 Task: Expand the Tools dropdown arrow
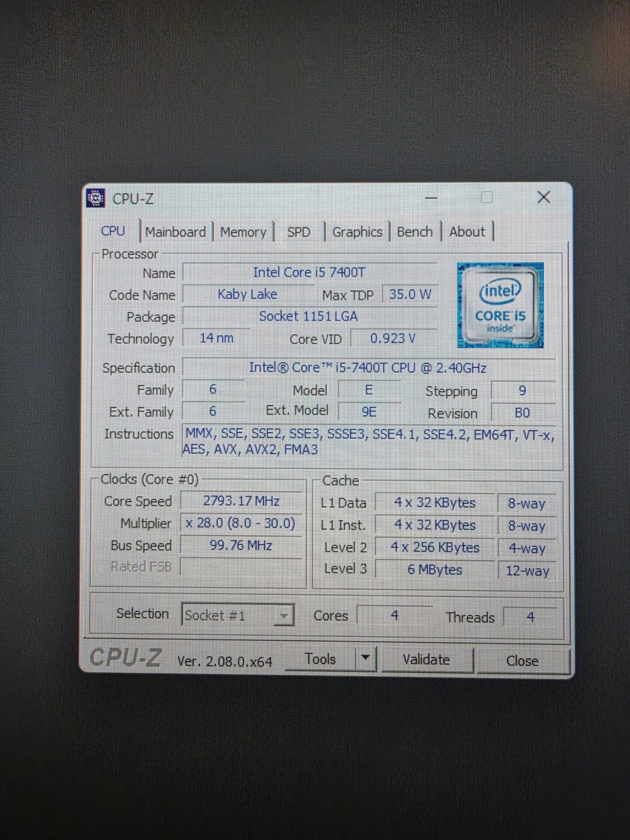pos(366,659)
